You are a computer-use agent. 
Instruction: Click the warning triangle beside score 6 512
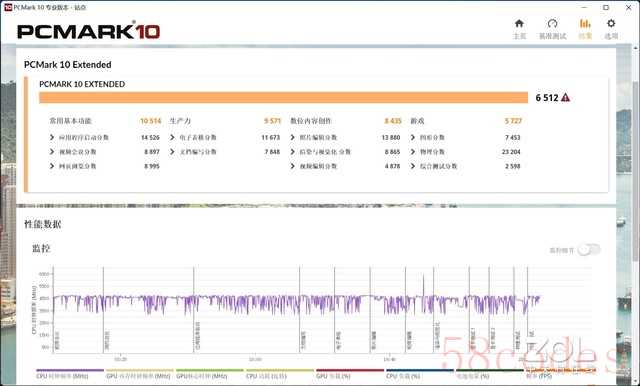[565, 98]
